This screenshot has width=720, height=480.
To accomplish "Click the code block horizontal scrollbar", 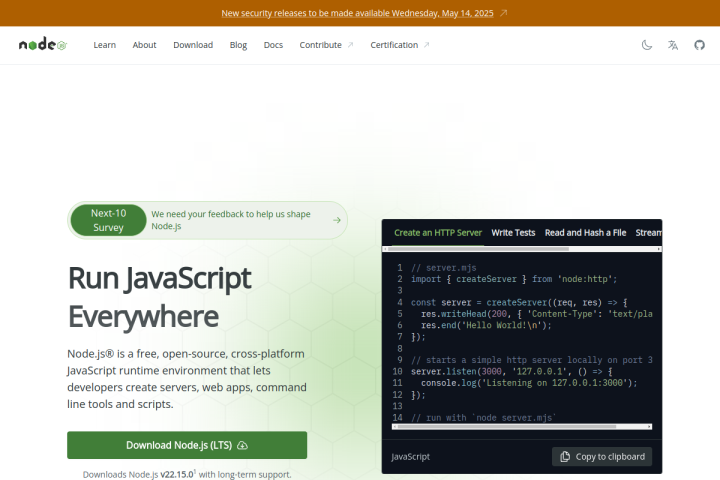I will pyautogui.click(x=522, y=427).
